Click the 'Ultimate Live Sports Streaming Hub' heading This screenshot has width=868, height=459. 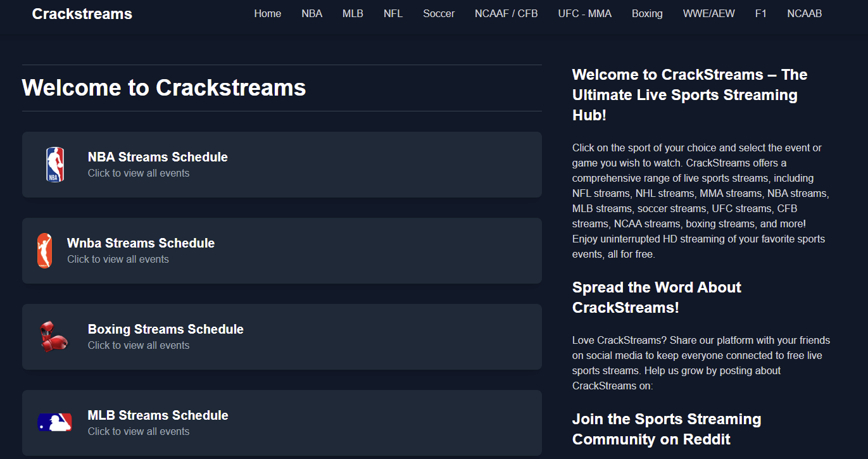click(x=690, y=95)
